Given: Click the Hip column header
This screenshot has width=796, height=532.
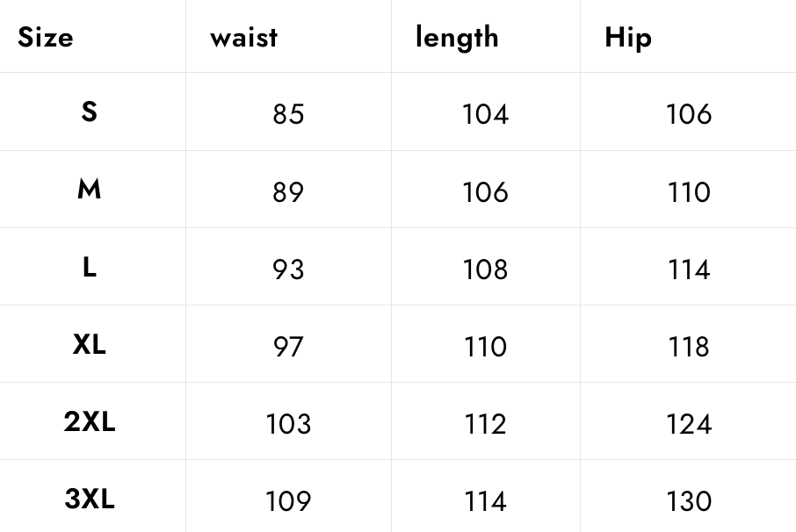Looking at the screenshot, I should coord(628,38).
